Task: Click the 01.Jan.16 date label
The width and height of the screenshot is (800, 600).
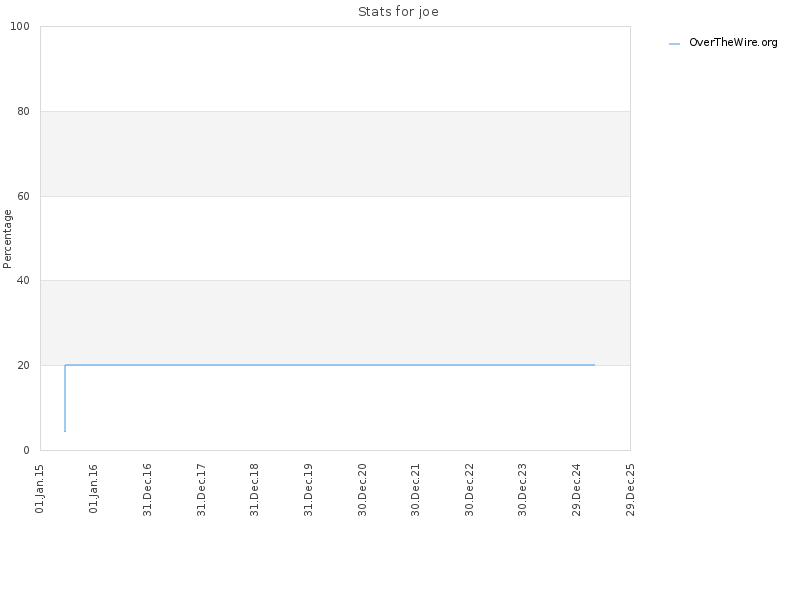Action: (93, 489)
